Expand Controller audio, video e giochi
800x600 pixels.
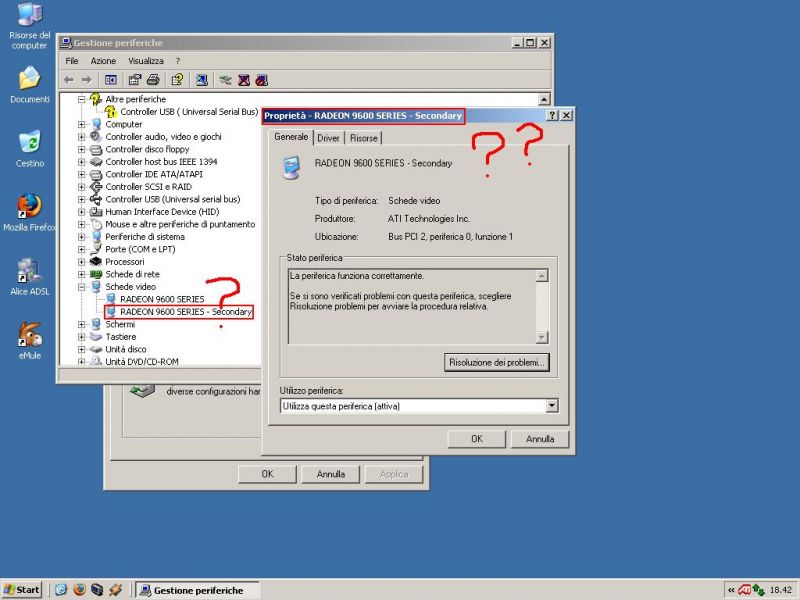tap(82, 137)
